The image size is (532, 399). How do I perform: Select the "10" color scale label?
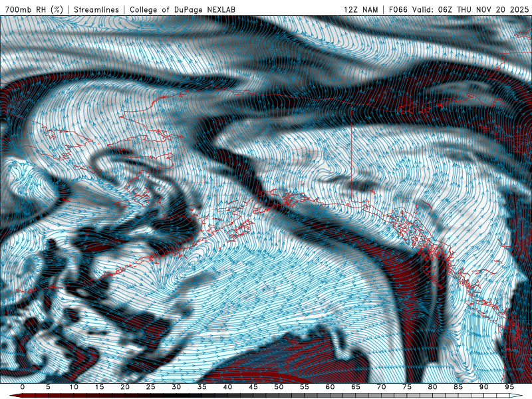coord(74,387)
